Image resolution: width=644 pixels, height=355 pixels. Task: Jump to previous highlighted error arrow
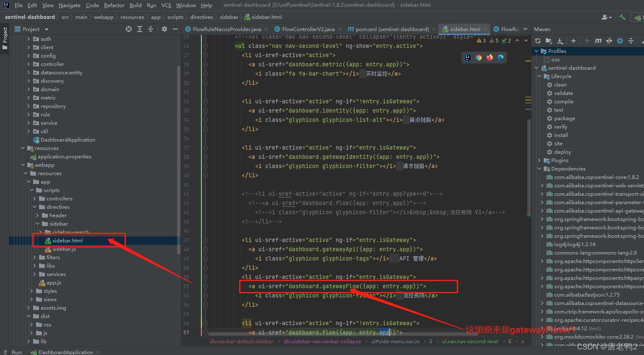pyautogui.click(x=517, y=41)
